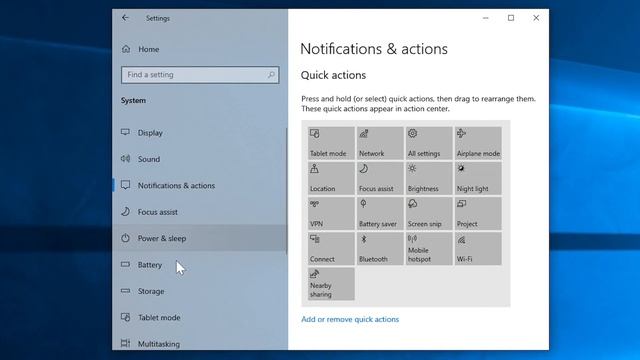The height and width of the screenshot is (360, 640).
Task: Open Battery settings in sidebar
Action: (199, 264)
